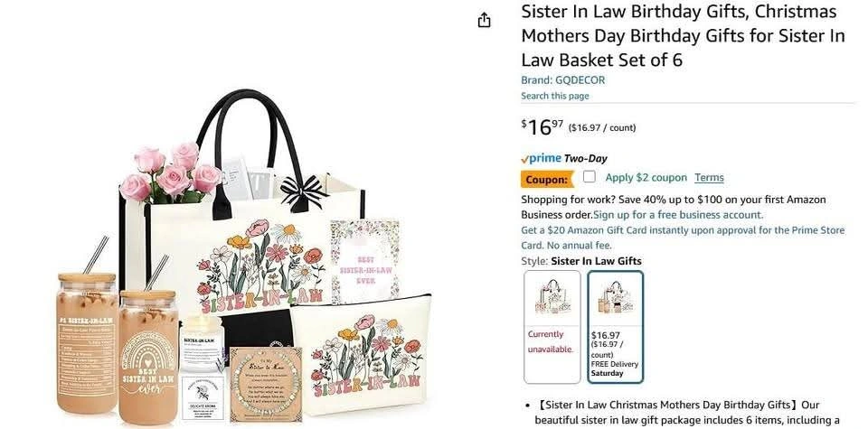Click Search this page link
The image size is (868, 429).
554,96
